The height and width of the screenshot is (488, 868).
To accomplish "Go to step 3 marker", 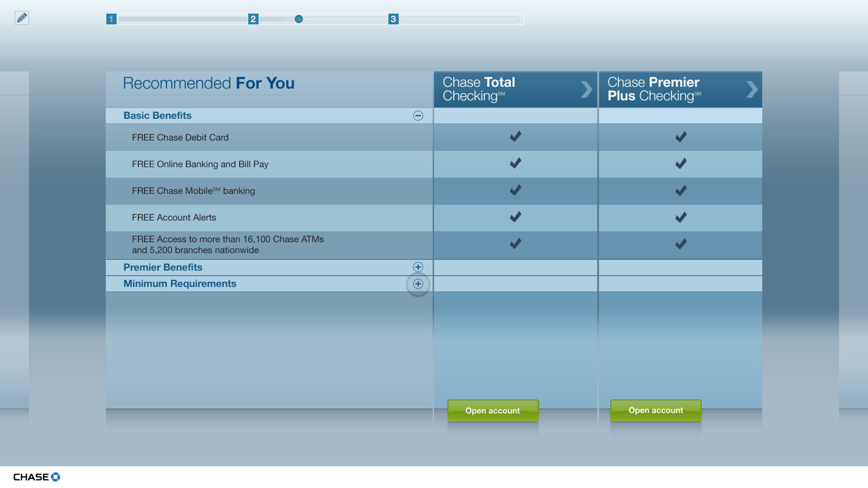I will pyautogui.click(x=393, y=19).
